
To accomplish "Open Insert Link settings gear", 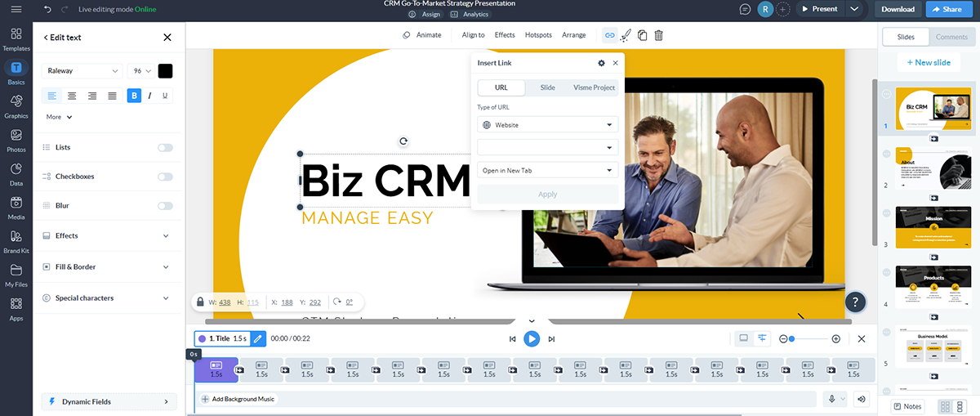I will [x=602, y=63].
